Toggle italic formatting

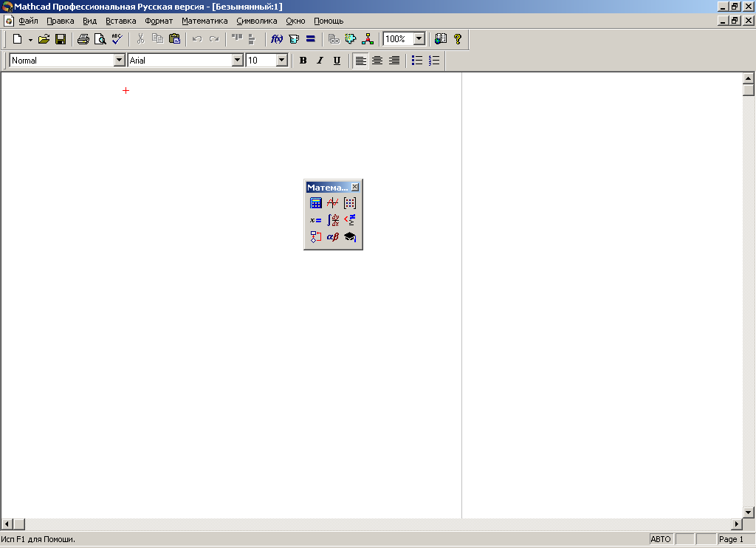tap(320, 61)
